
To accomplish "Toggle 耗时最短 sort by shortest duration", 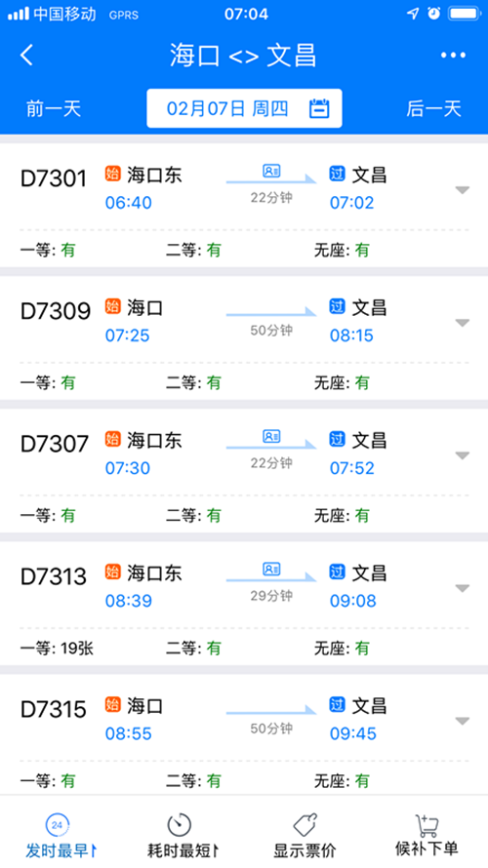I will point(183,836).
